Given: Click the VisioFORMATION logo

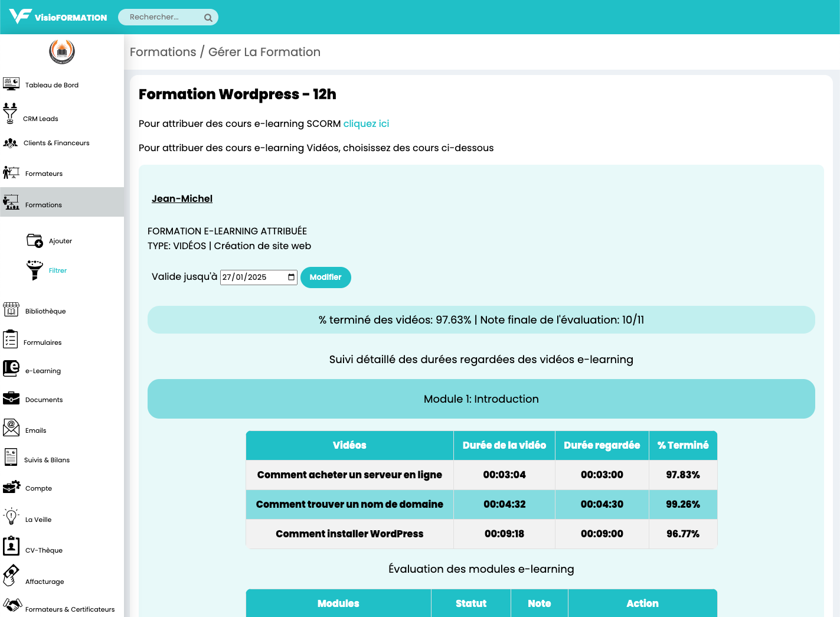Looking at the screenshot, I should pyautogui.click(x=58, y=17).
